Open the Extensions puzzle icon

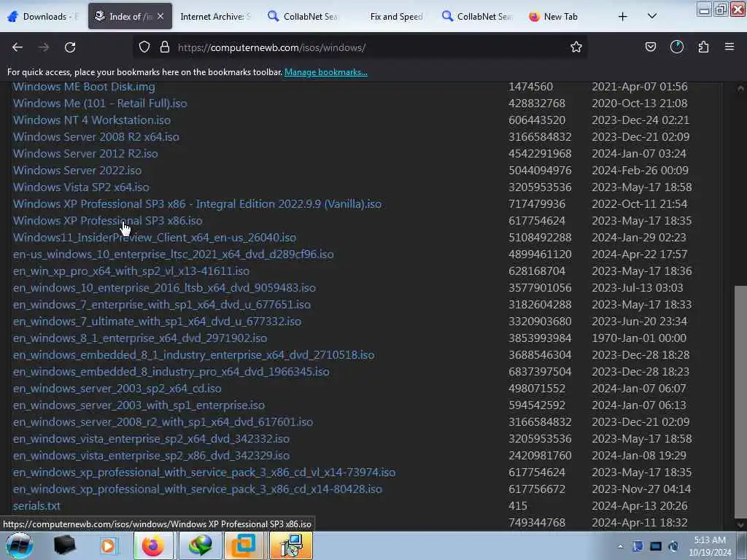[x=703, y=47]
